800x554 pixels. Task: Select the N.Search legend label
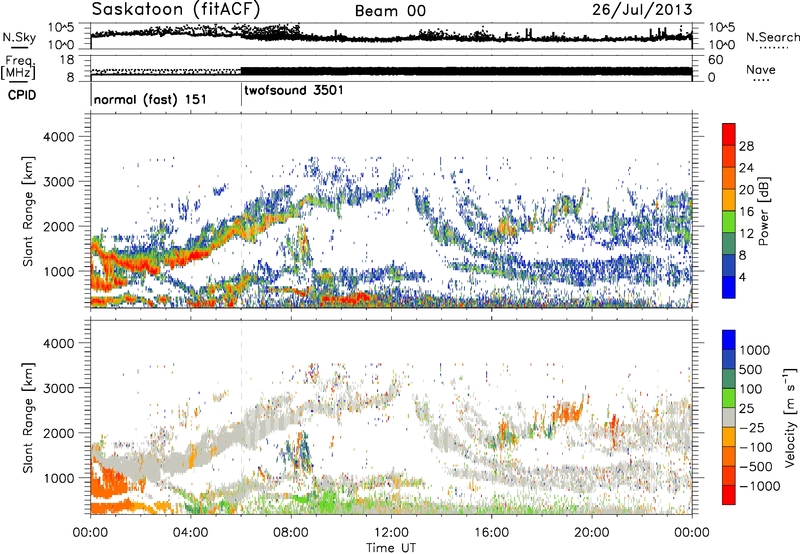pos(772,37)
